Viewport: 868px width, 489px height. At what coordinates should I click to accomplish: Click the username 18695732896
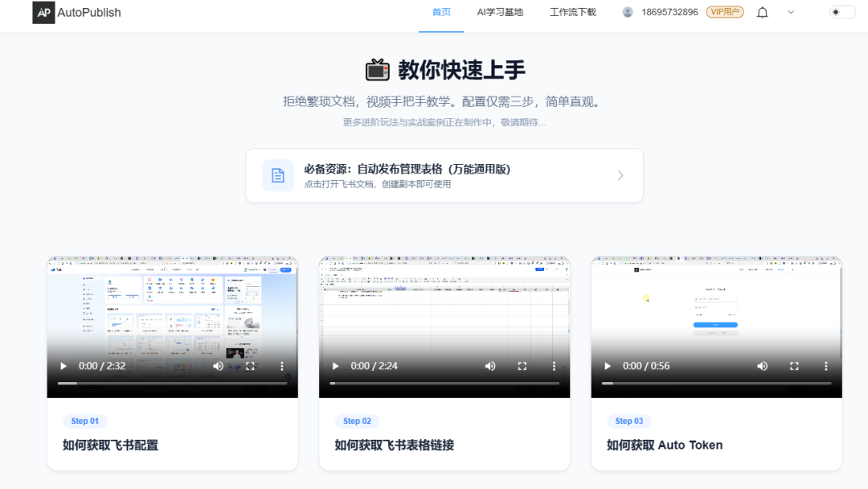[x=669, y=12]
